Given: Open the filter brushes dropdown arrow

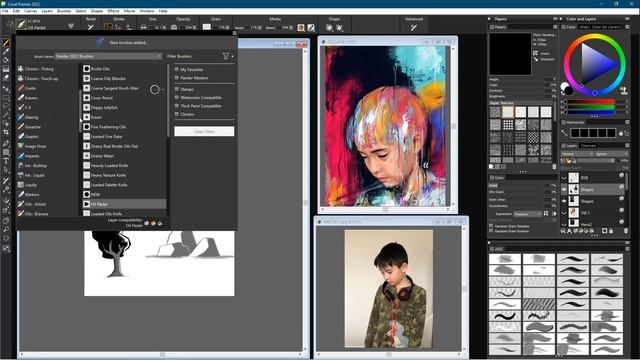Looking at the screenshot, I should (233, 56).
